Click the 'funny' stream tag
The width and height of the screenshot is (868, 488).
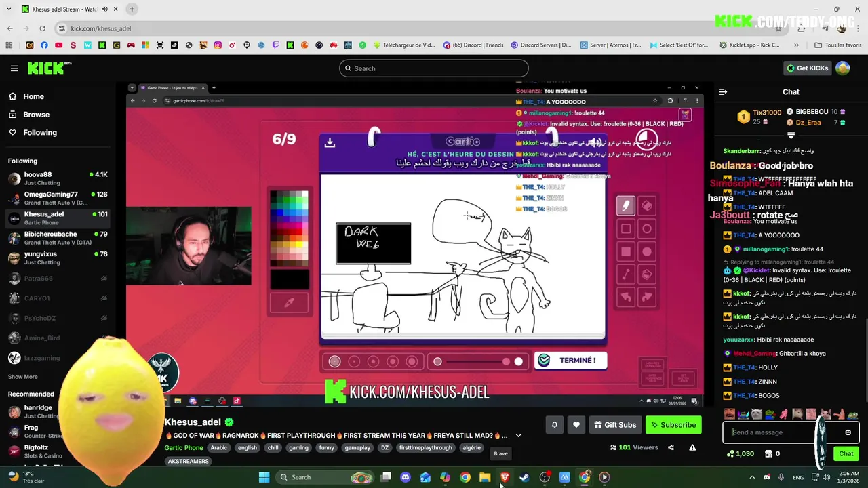[x=327, y=448]
